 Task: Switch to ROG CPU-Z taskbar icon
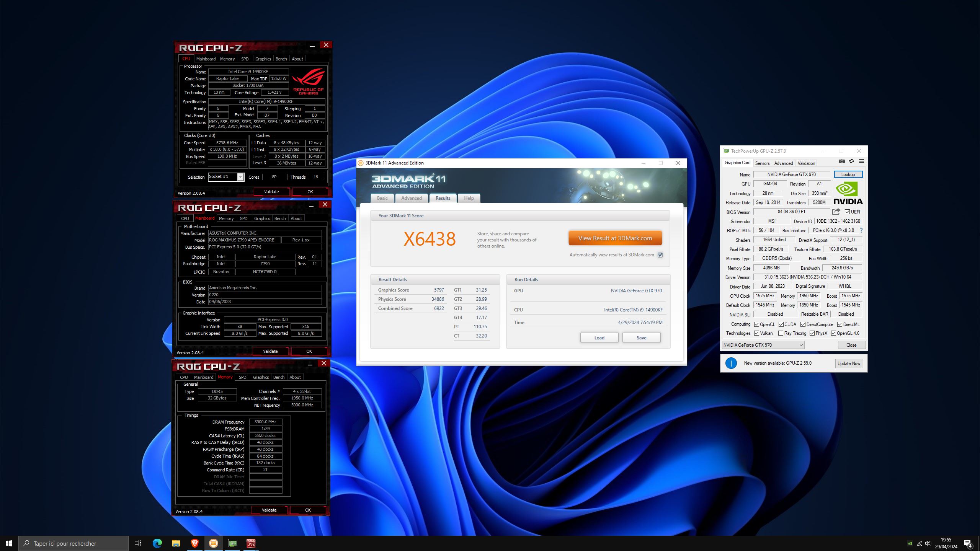tap(251, 543)
